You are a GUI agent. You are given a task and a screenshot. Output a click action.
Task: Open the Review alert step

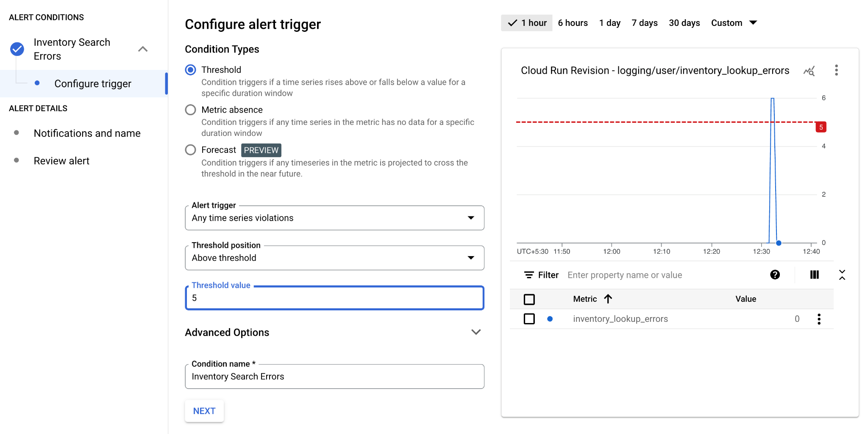61,161
